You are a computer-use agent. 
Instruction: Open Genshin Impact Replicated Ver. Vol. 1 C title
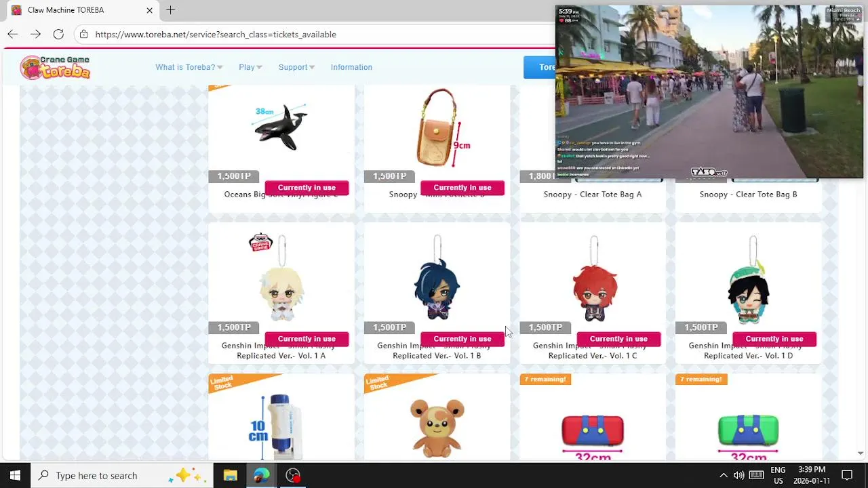[x=593, y=351]
